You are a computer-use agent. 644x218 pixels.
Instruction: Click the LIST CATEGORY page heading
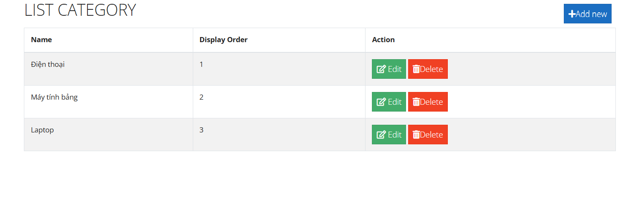pos(80,10)
